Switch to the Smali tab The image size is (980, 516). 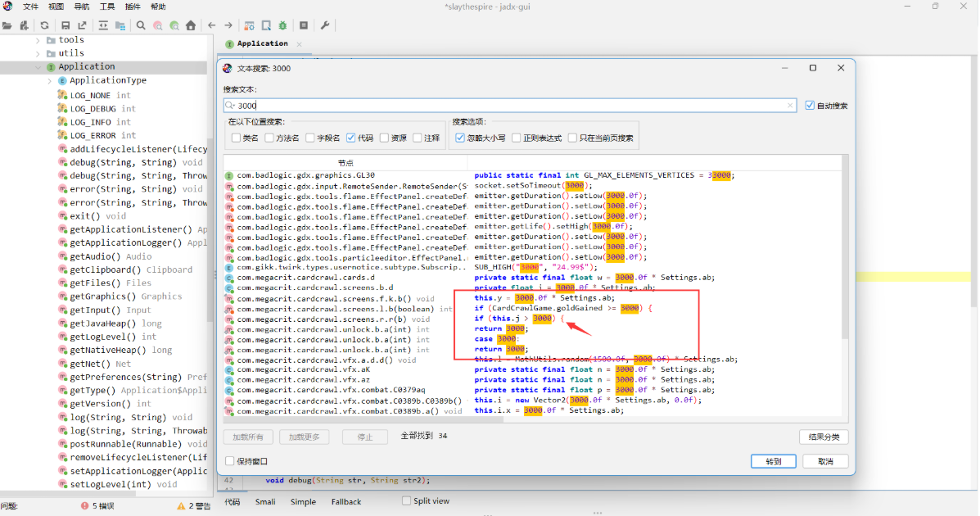pyautogui.click(x=264, y=501)
